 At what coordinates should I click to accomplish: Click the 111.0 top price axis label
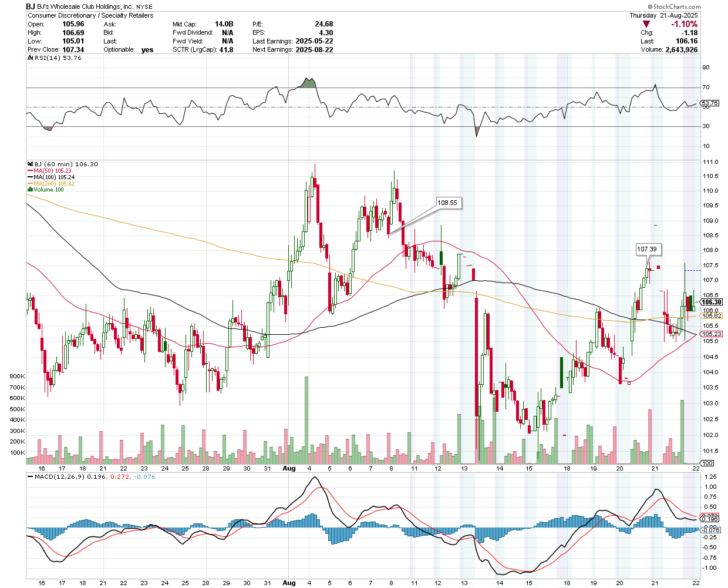(x=710, y=162)
